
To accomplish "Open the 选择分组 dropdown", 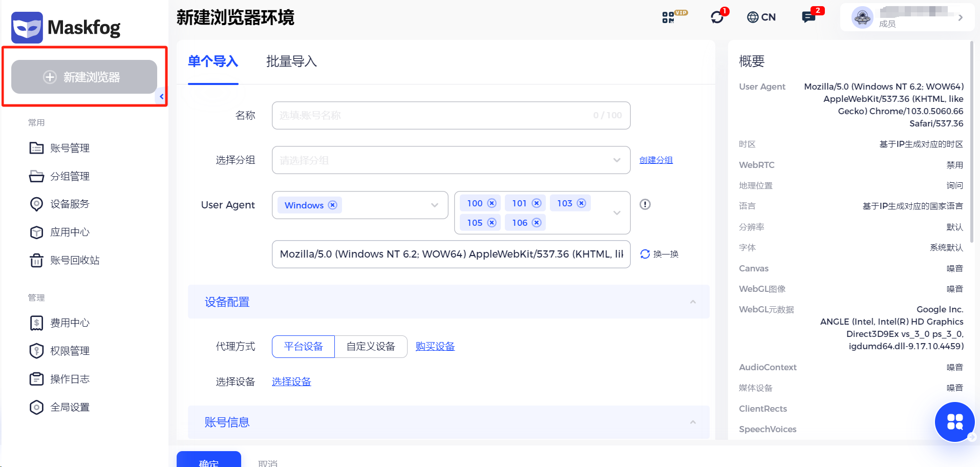I will pos(451,160).
